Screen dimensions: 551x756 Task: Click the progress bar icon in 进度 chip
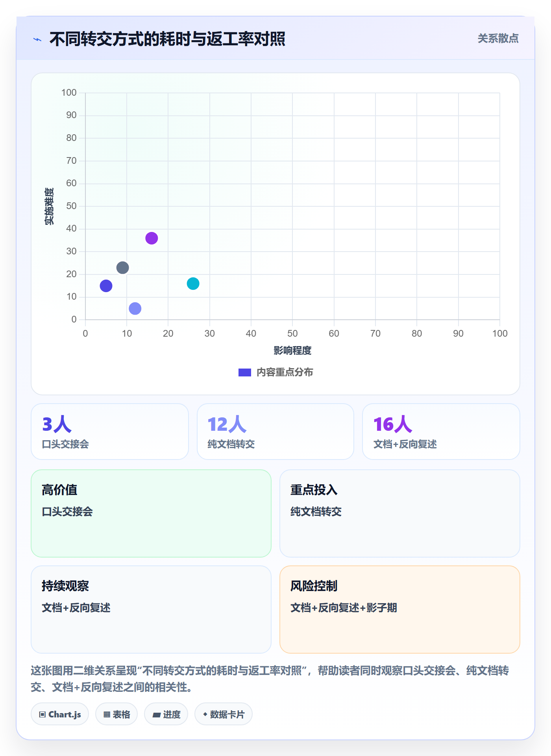point(157,715)
